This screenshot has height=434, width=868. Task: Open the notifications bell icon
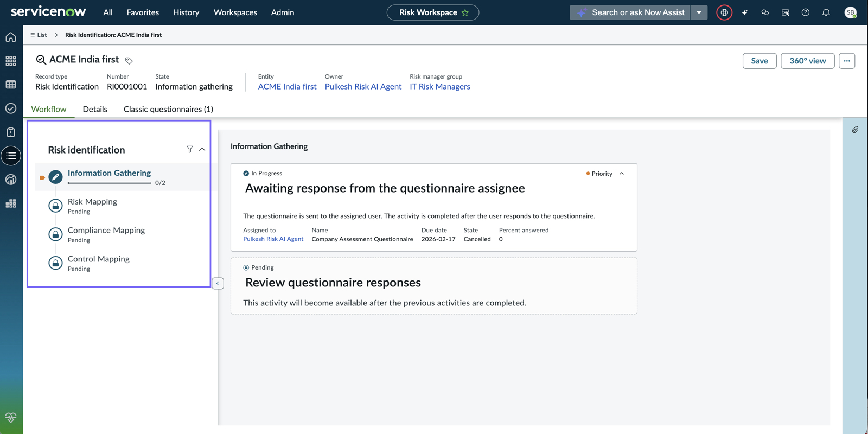(x=826, y=12)
